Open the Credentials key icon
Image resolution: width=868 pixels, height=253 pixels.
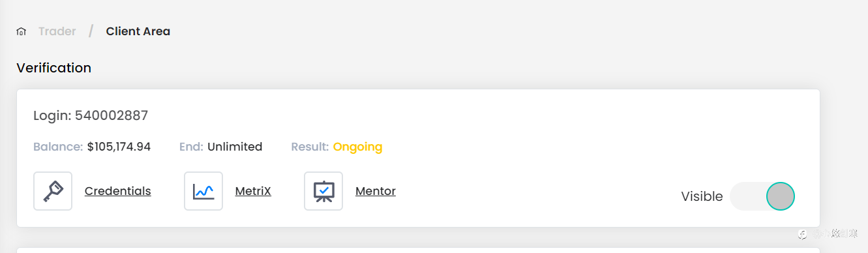tap(53, 191)
